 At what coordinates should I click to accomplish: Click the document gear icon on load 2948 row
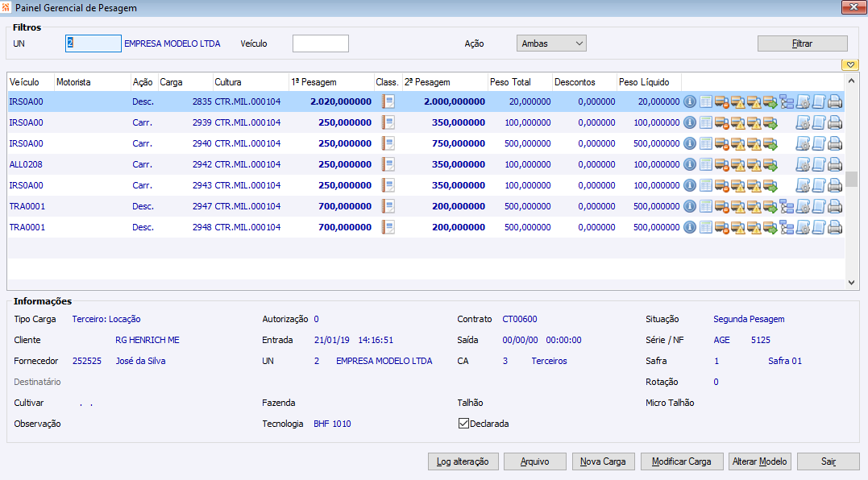tap(803, 227)
